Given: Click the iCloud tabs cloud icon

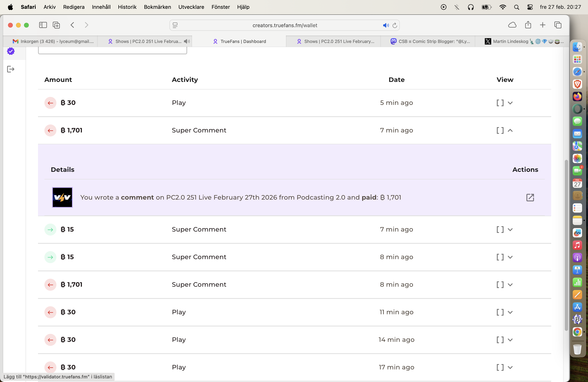Looking at the screenshot, I should click(x=512, y=25).
